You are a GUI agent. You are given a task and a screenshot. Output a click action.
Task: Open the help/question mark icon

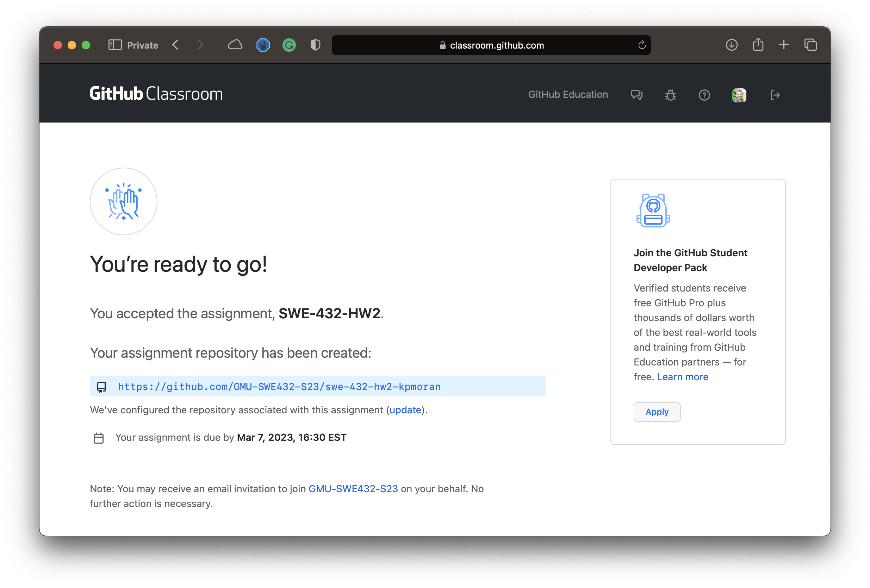[x=704, y=94]
